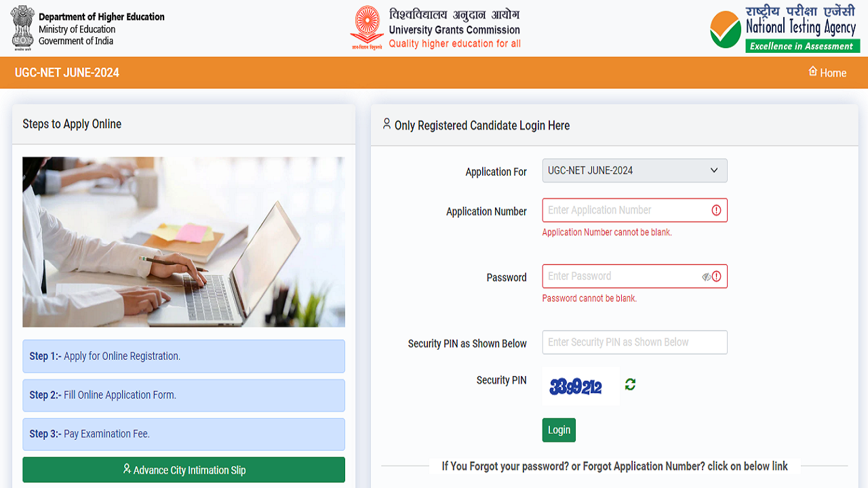The width and height of the screenshot is (868, 488).
Task: Click the 'Department of Higher Education' text
Action: [x=102, y=17]
